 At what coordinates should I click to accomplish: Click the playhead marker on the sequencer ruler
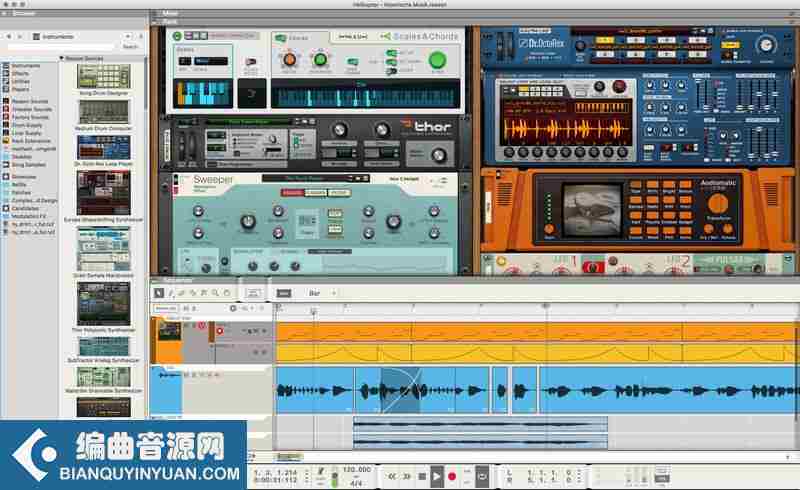314,310
